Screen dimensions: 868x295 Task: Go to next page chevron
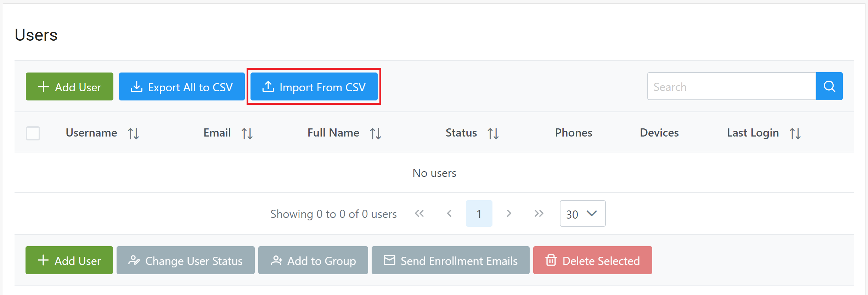[x=509, y=213]
